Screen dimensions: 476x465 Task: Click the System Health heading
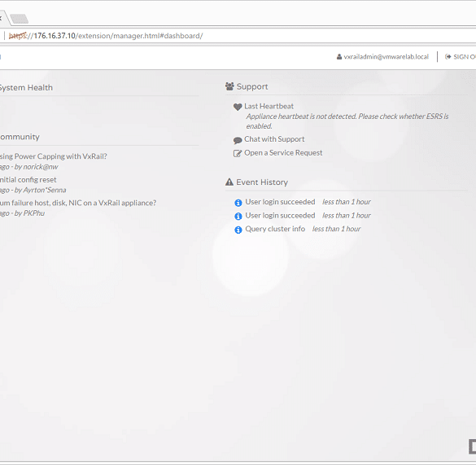[x=26, y=87]
